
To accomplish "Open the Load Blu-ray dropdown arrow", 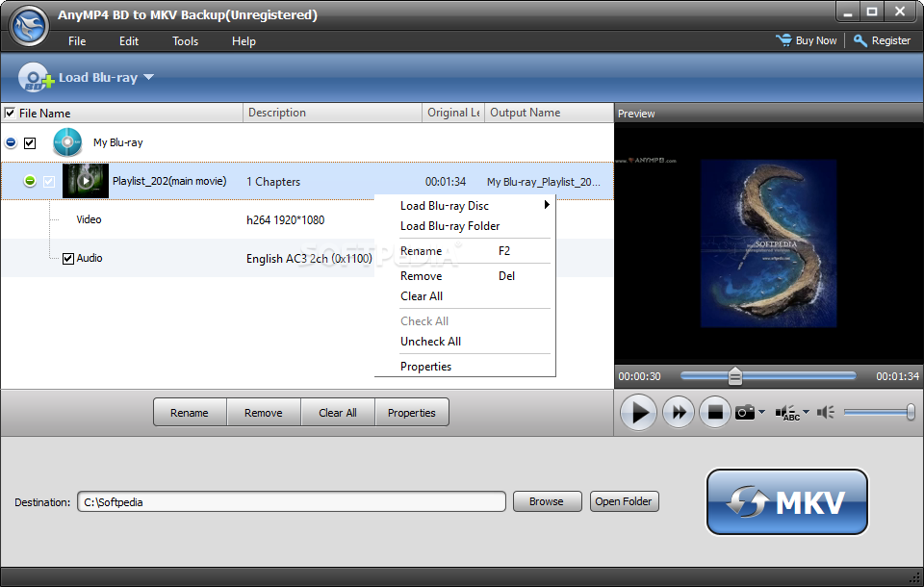I will [148, 77].
